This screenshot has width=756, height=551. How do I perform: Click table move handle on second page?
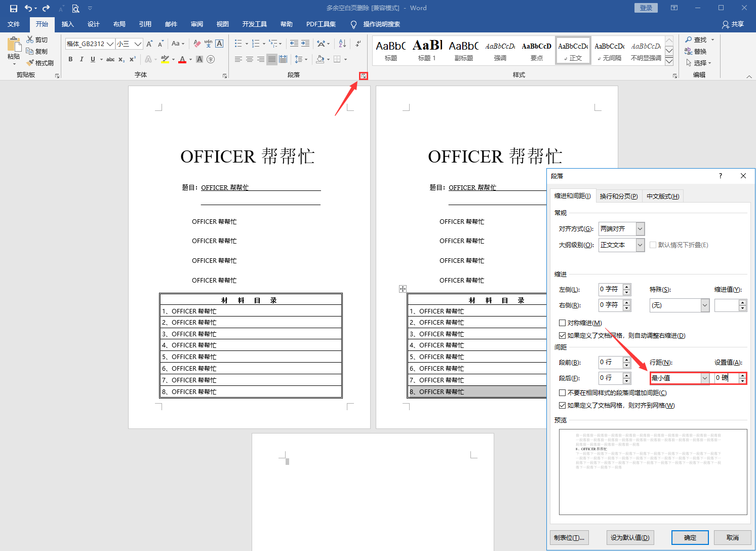(x=403, y=289)
